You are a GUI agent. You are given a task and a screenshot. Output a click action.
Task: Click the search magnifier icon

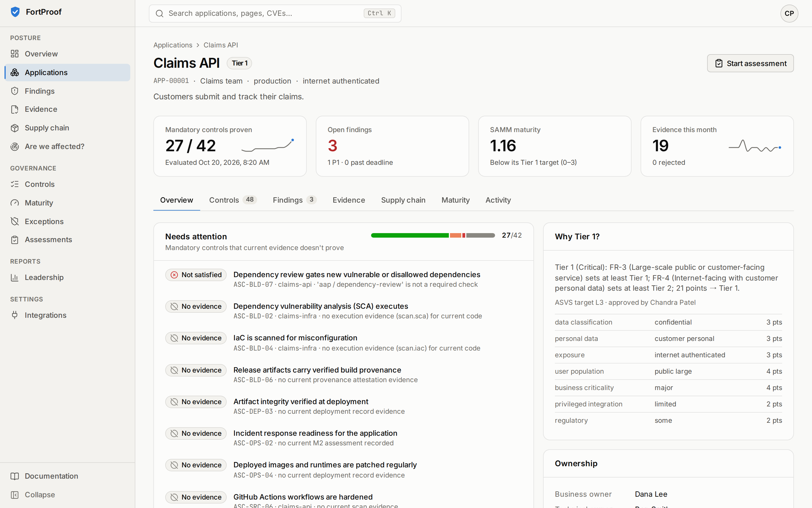(x=160, y=14)
